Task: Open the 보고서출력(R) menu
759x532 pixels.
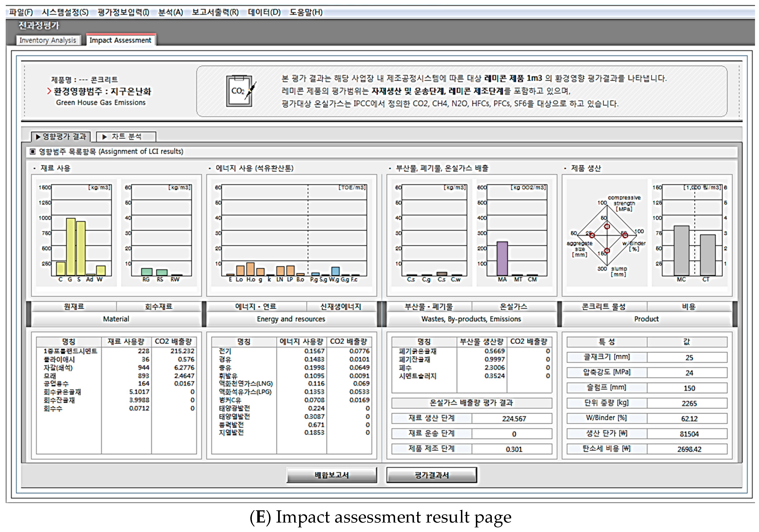Action: click(215, 12)
